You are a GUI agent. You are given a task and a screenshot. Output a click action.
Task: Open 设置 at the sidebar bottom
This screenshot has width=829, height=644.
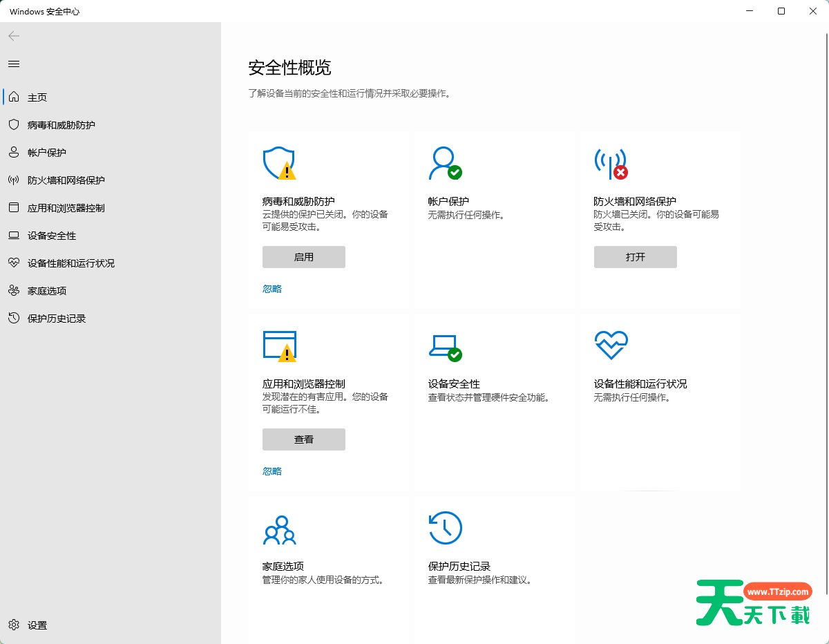point(37,625)
